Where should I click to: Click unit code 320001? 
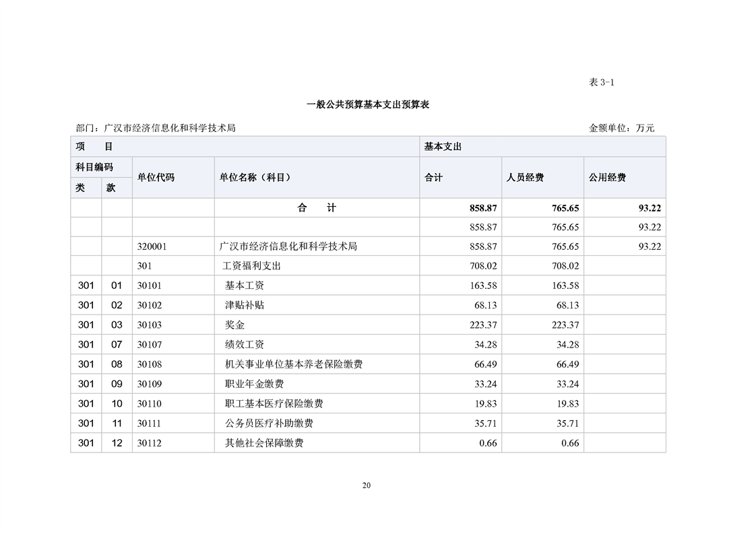tap(152, 246)
